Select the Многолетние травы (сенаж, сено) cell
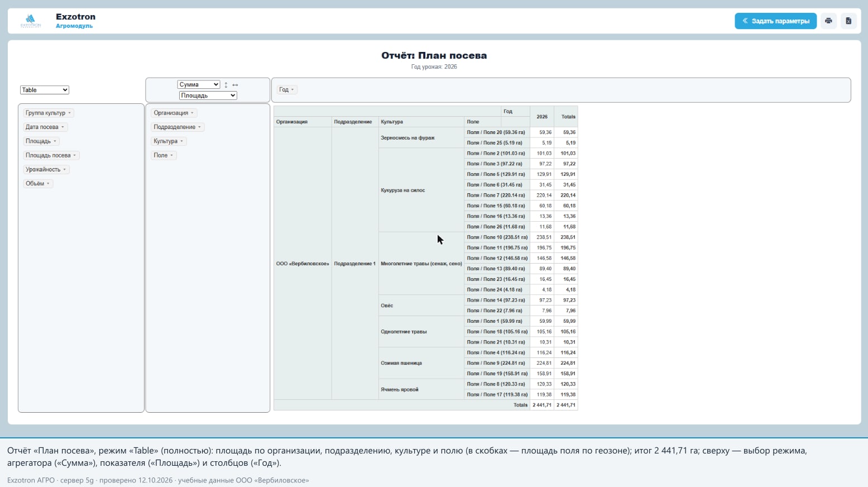The width and height of the screenshot is (868, 487). pyautogui.click(x=421, y=264)
